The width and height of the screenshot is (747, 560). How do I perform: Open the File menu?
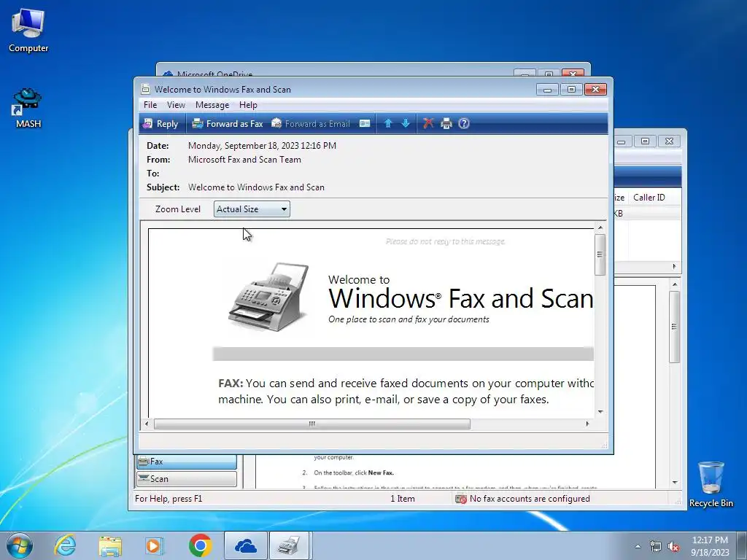[150, 105]
